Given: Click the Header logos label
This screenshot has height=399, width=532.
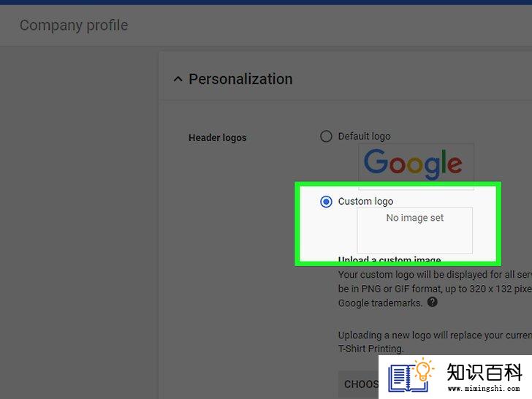Looking at the screenshot, I should pyautogui.click(x=218, y=137).
